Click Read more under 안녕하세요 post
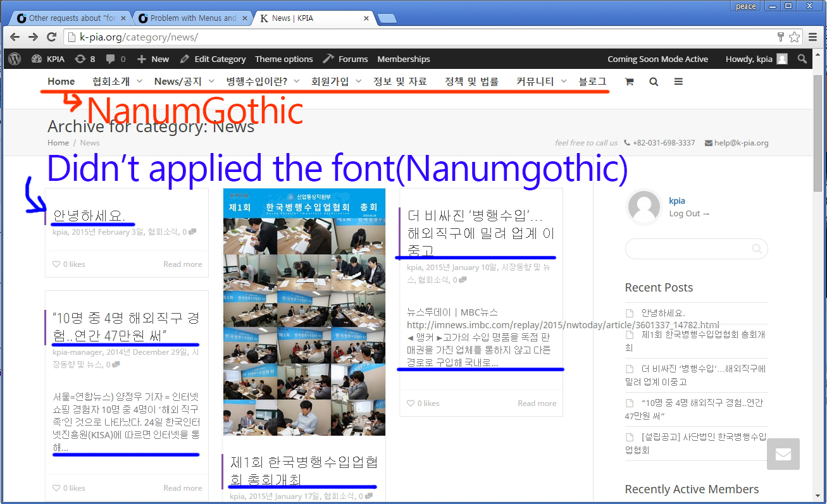Image resolution: width=827 pixels, height=504 pixels. (x=182, y=264)
